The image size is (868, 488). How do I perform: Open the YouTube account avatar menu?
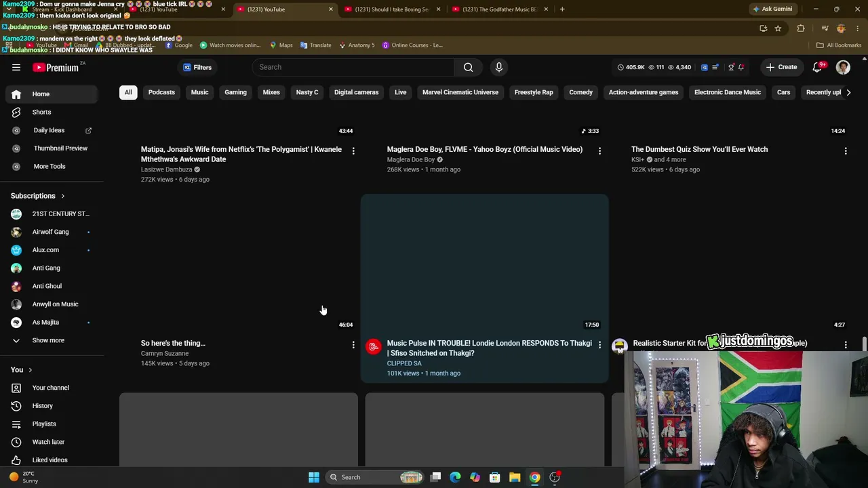[843, 67]
